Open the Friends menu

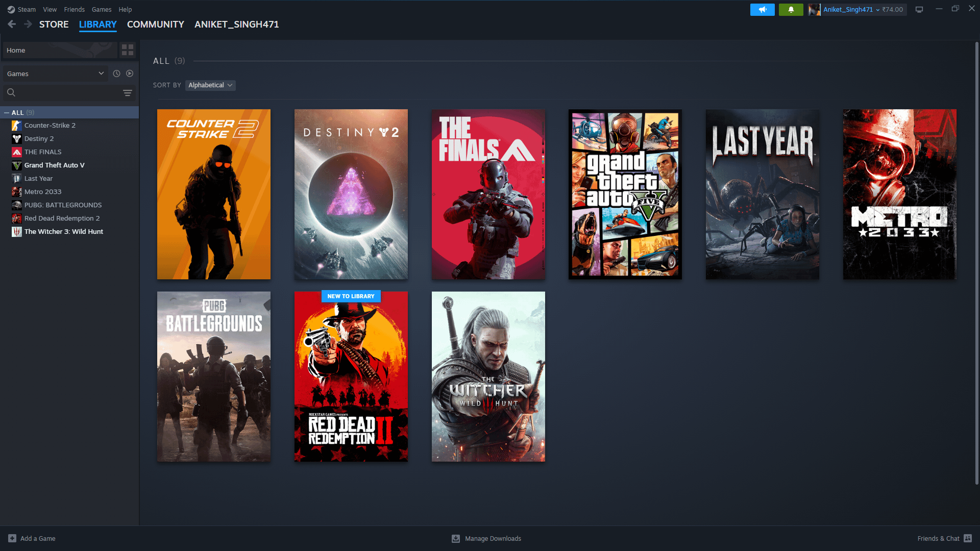(74, 9)
